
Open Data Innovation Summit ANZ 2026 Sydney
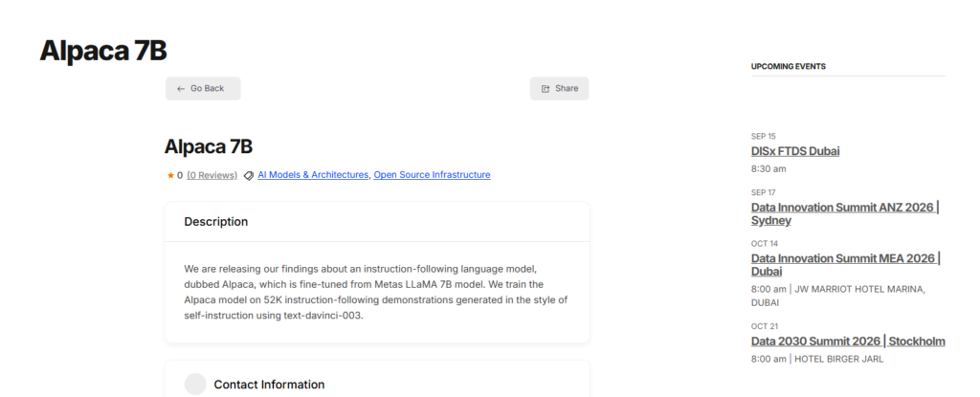tap(845, 214)
